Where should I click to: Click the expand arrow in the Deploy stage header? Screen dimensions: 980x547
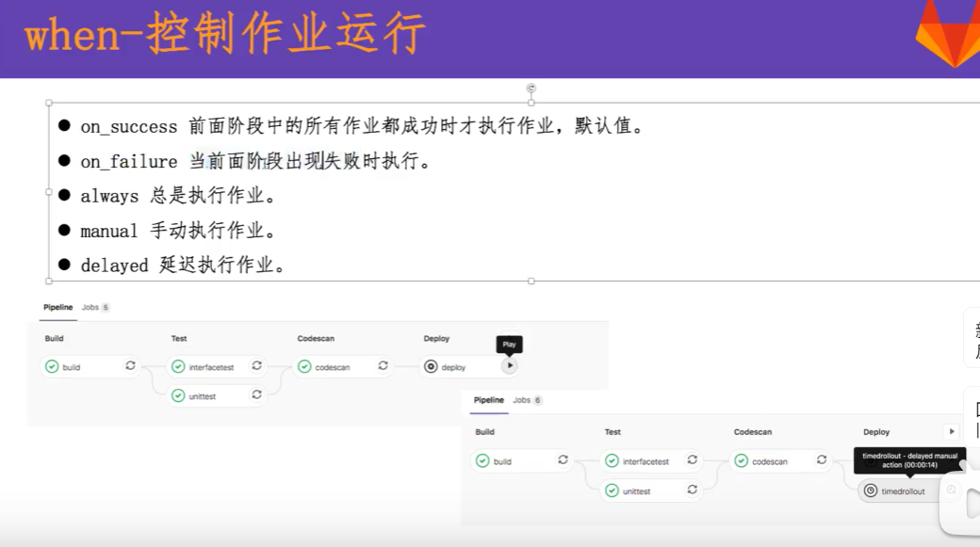click(951, 431)
